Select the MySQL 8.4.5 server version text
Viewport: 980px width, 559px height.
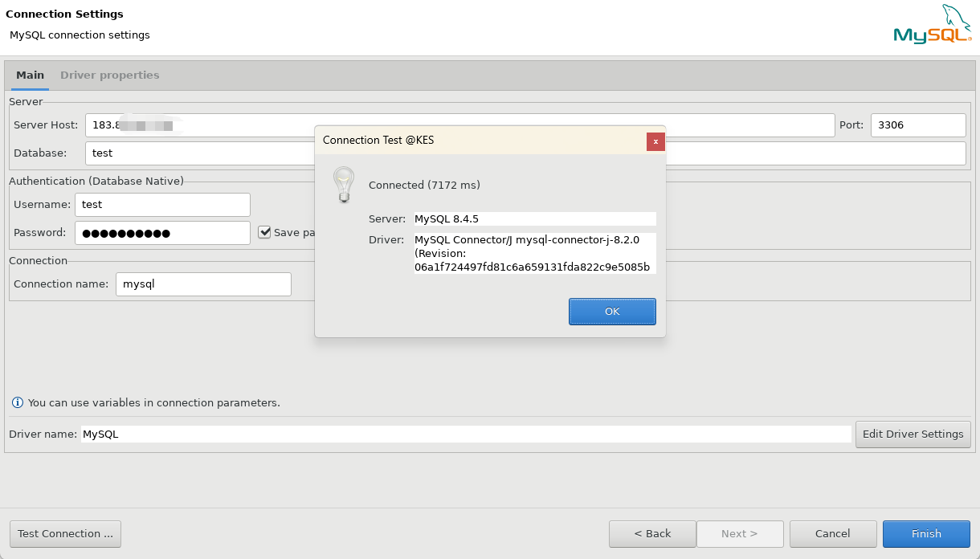coord(447,218)
